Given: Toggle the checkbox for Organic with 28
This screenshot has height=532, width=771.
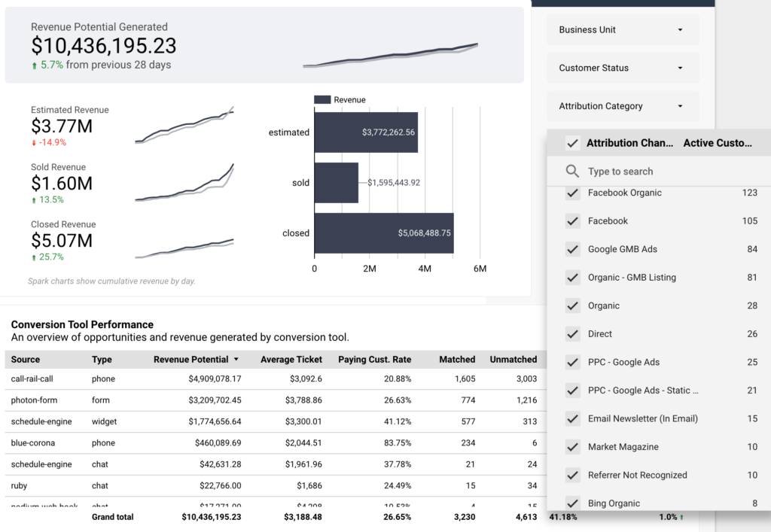Looking at the screenshot, I should pos(572,306).
